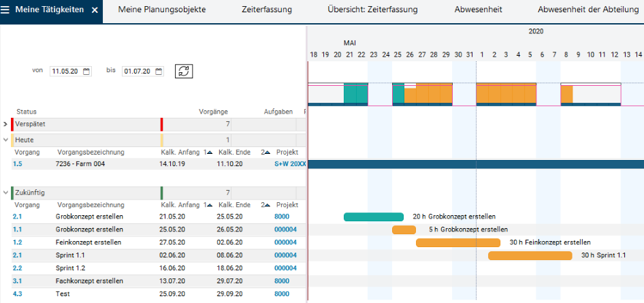This screenshot has width=644, height=303.
Task: Sort by Kalk. Anfang arrow in Heute group
Action: click(x=210, y=153)
